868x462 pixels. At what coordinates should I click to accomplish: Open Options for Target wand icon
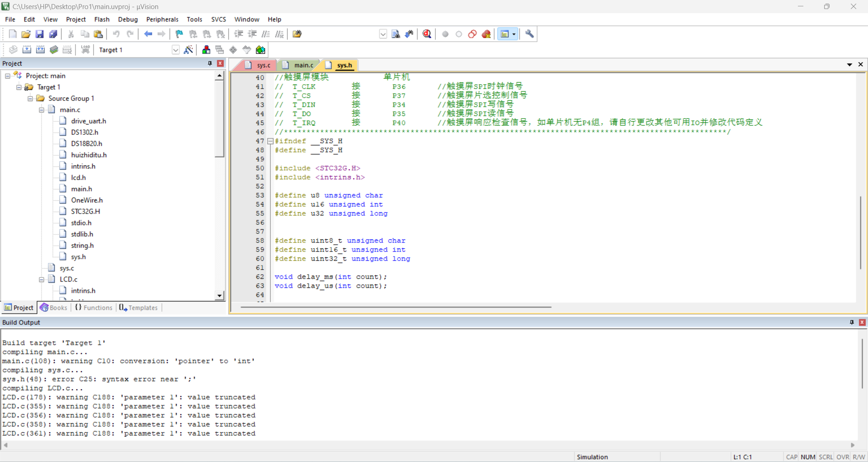coord(189,50)
